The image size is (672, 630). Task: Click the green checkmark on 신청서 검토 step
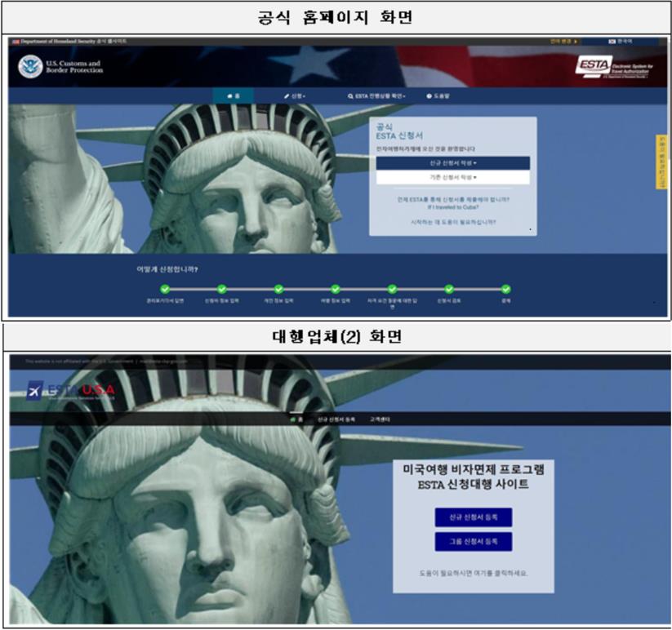[x=449, y=288]
